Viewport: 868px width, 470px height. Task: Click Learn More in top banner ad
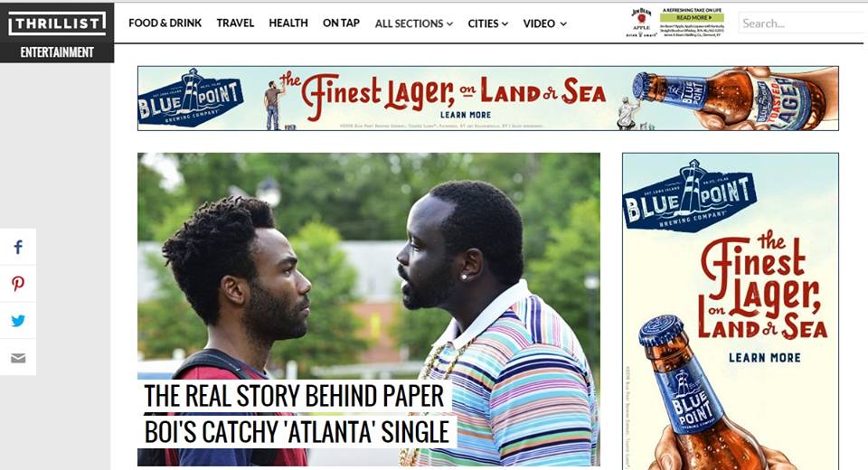point(466,115)
